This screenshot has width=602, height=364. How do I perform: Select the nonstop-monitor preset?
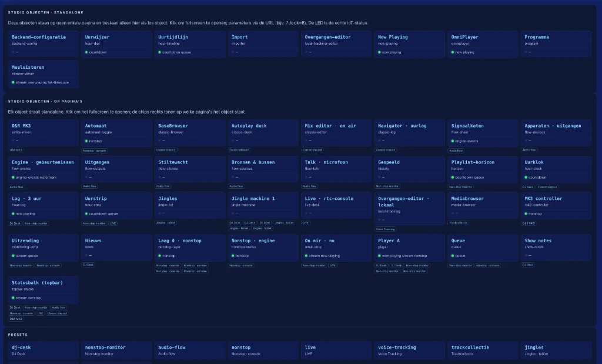tap(116, 350)
